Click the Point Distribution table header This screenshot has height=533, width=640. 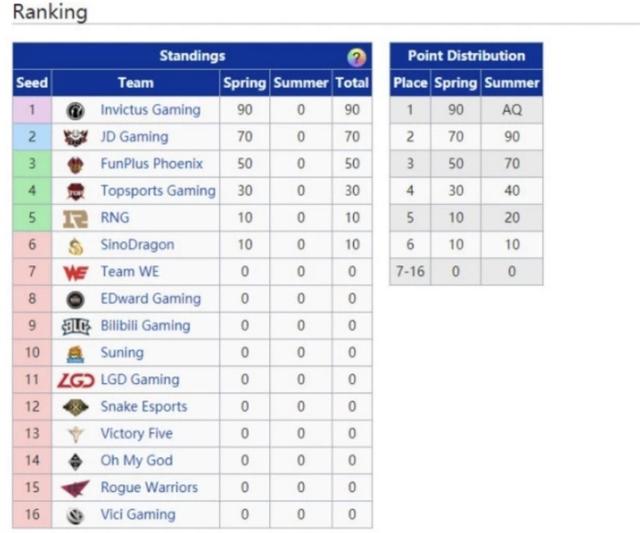(466, 56)
